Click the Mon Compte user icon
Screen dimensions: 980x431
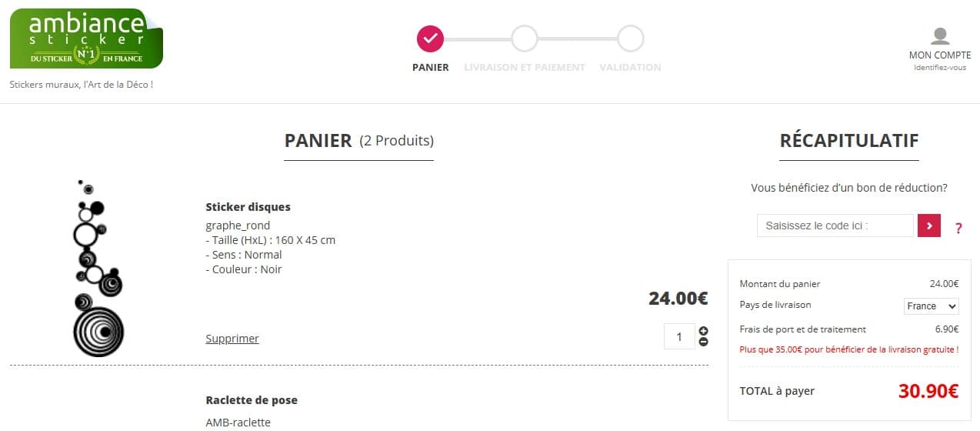click(940, 36)
